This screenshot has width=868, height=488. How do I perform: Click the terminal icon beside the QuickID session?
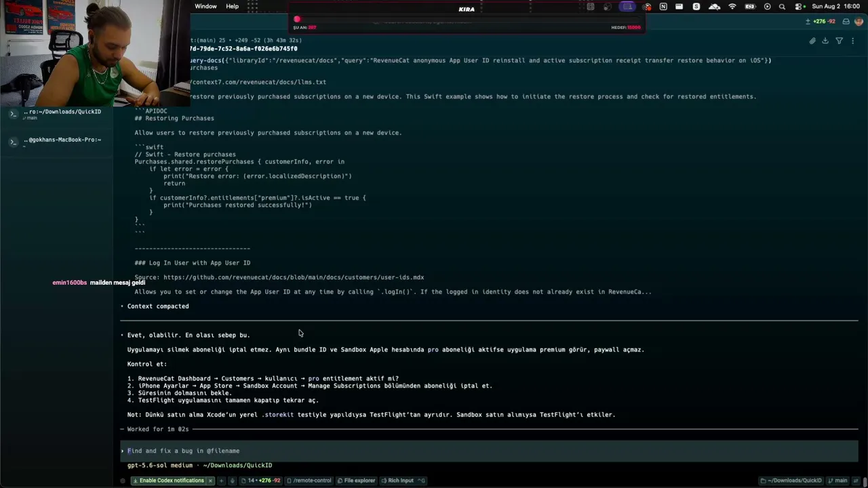click(13, 114)
